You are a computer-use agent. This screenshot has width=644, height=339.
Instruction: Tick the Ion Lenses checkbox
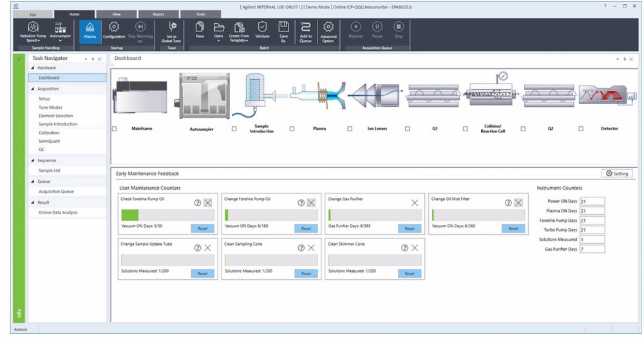pos(350,129)
